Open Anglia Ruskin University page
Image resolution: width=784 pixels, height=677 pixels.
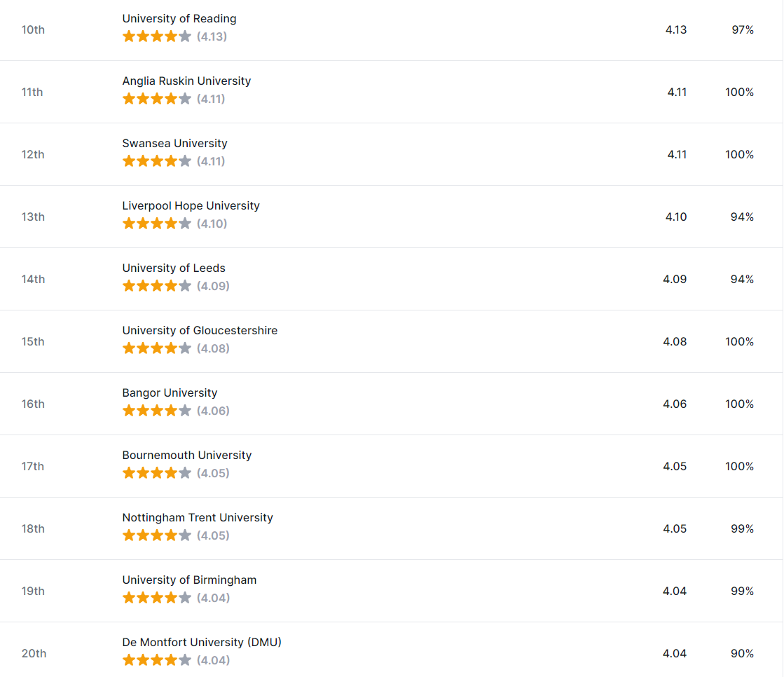point(186,81)
